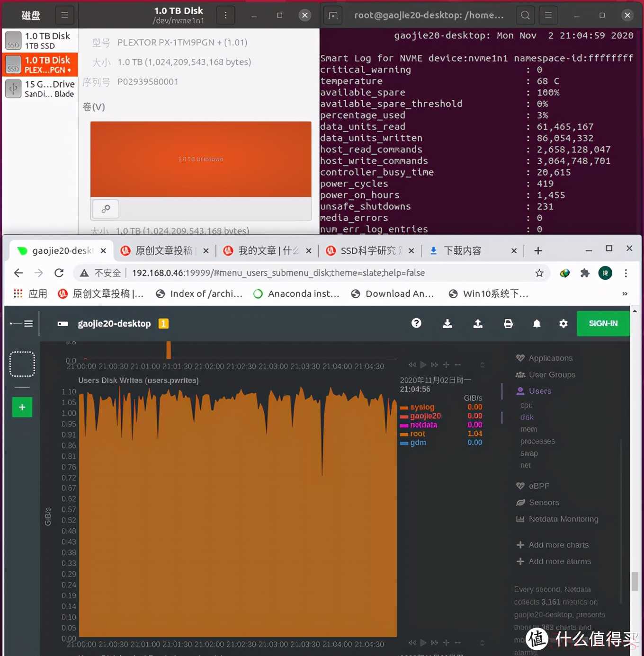
Task: Open Netdata settings gear icon
Action: [x=563, y=324]
